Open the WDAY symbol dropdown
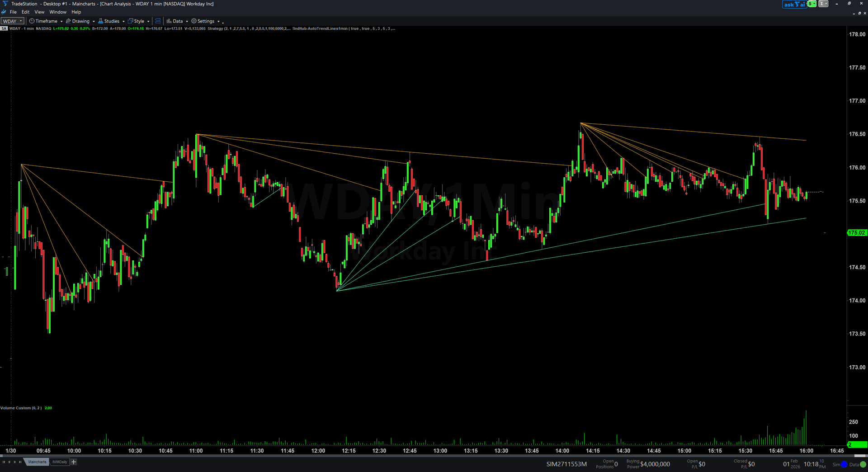 click(x=20, y=21)
